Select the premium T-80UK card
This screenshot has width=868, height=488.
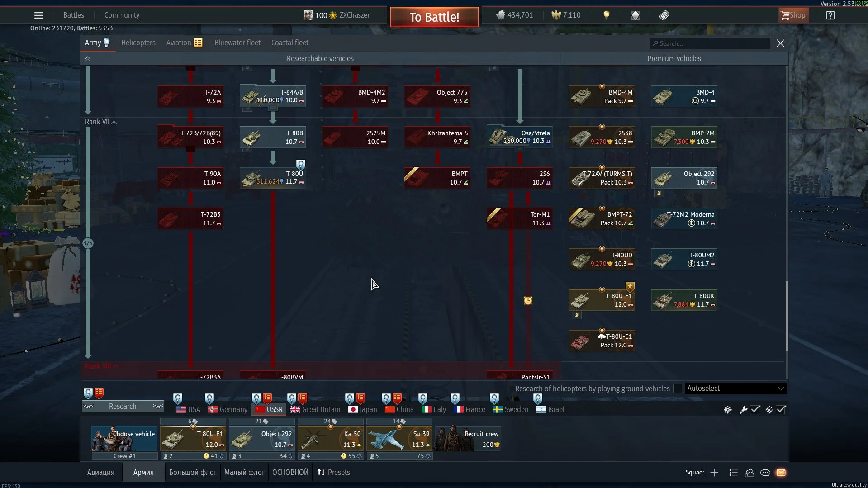point(684,300)
